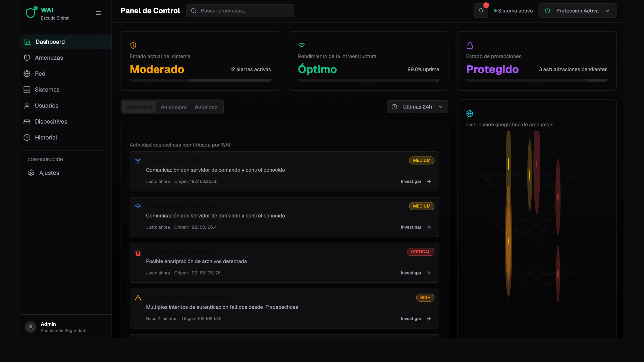Click Posible encriptación de archivos detectada text

click(196, 261)
